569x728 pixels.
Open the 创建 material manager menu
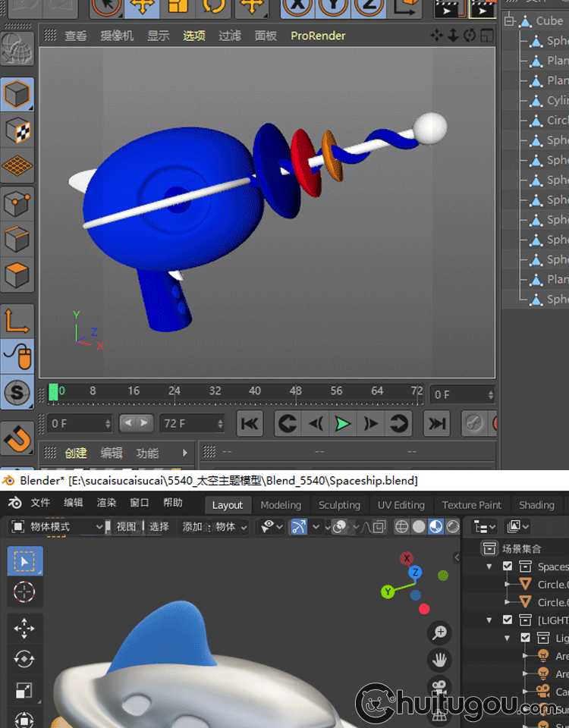pyautogui.click(x=76, y=453)
